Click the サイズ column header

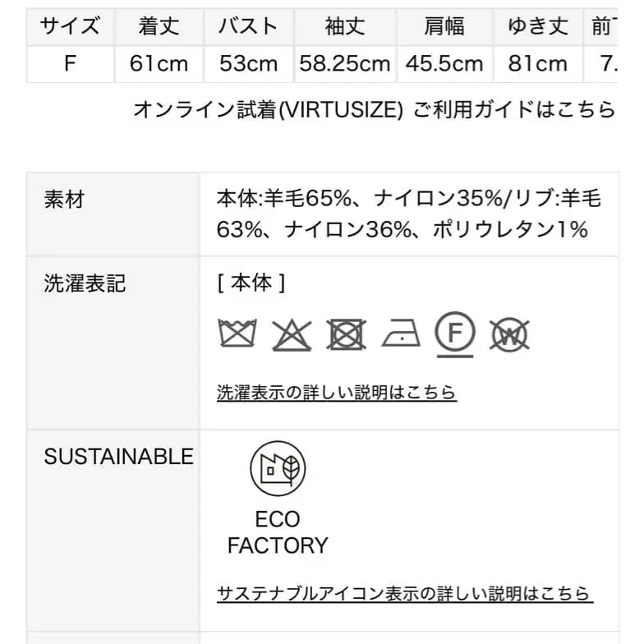click(70, 26)
